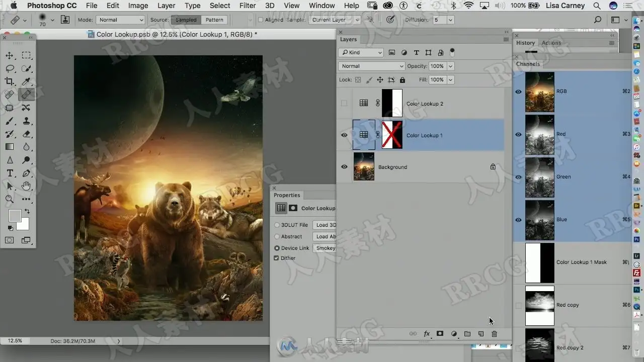The width and height of the screenshot is (644, 362).
Task: Expand the Kind layer filter dropdown
Action: [x=361, y=52]
